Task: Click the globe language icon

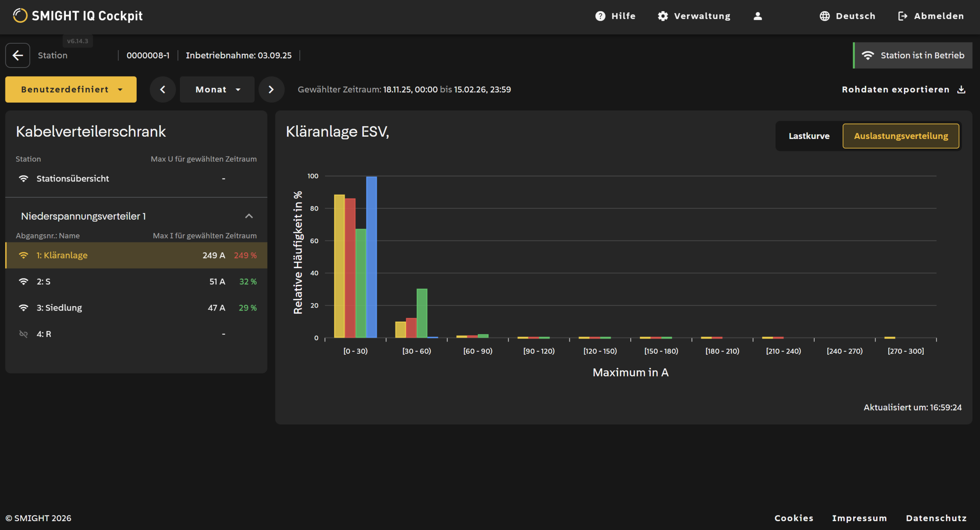Action: click(825, 16)
